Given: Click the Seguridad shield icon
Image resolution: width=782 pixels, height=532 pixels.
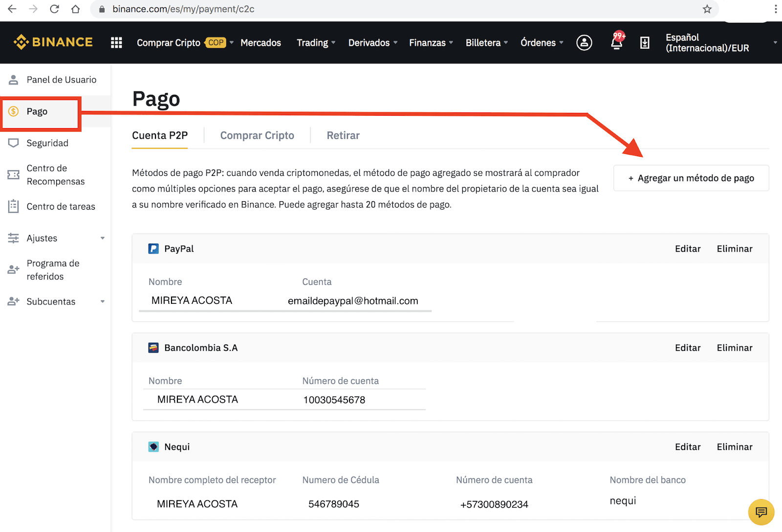Looking at the screenshot, I should pyautogui.click(x=14, y=143).
